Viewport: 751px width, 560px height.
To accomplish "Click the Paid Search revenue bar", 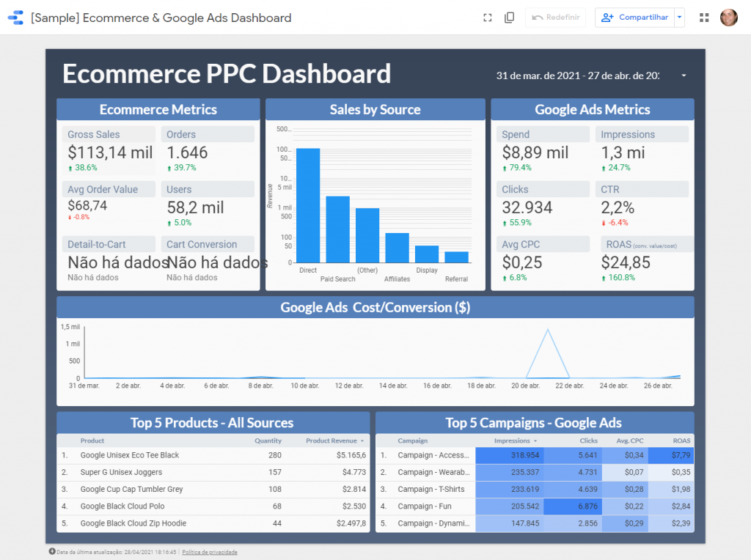I will point(337,229).
